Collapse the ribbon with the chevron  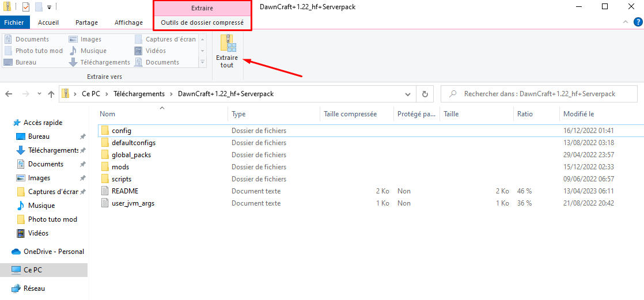point(626,22)
